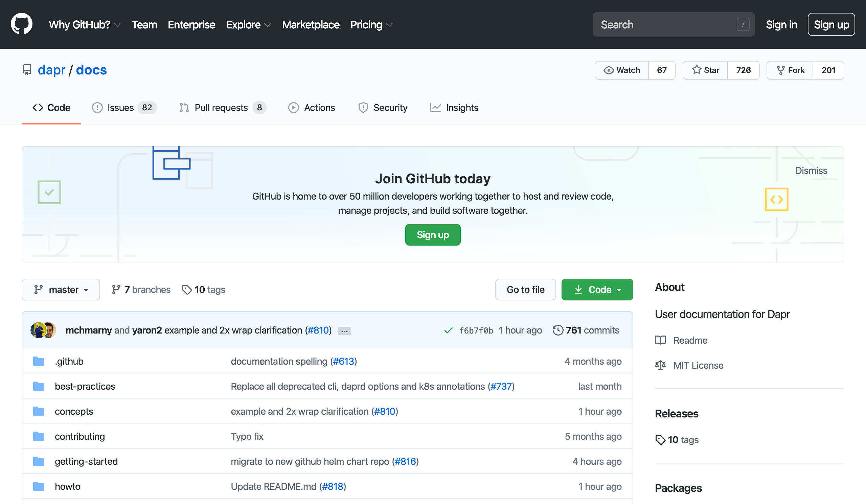The image size is (866, 504).
Task: Click the scales icon next to MIT License
Action: click(660, 365)
